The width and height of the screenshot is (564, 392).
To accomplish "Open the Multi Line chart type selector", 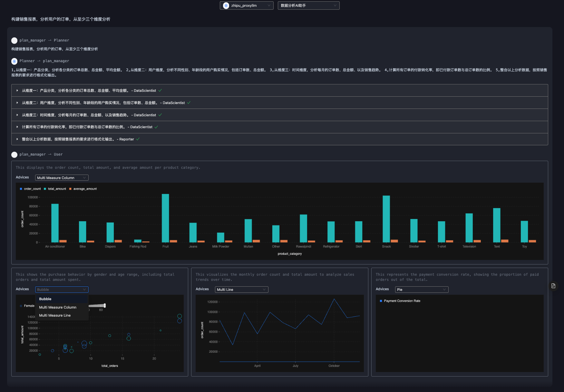I will coord(241,290).
